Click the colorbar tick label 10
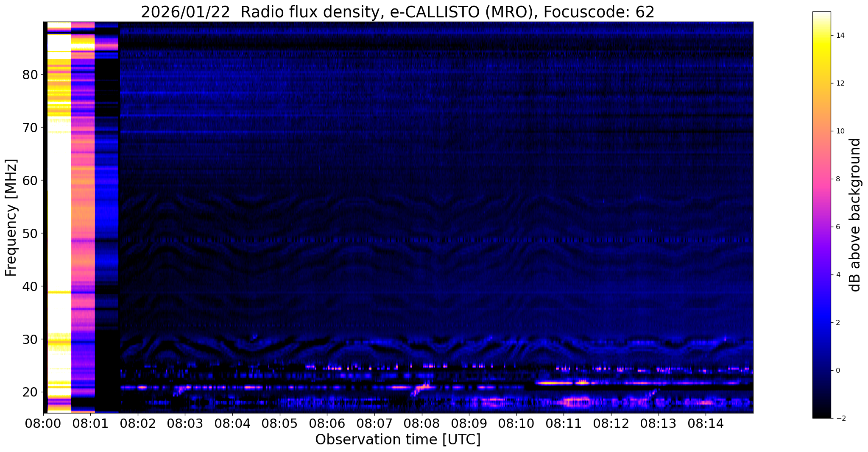Viewport: 868px width, 452px height. point(840,131)
